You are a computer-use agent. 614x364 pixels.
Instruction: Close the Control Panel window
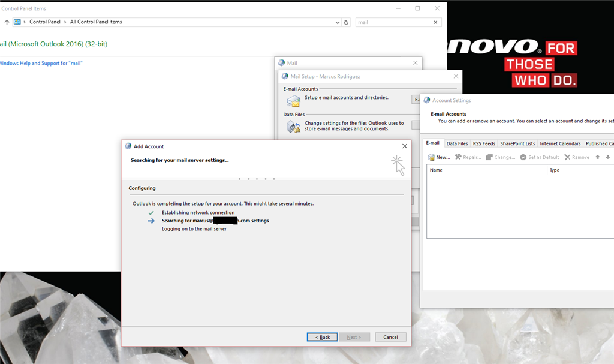pos(437,8)
